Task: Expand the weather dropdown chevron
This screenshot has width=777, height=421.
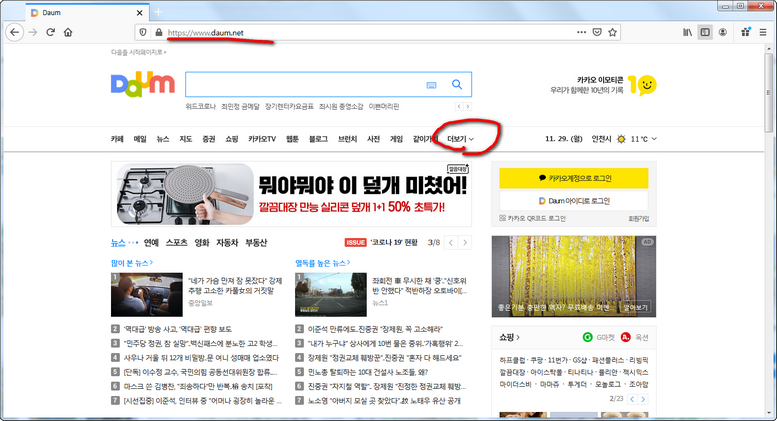Action: (654, 139)
